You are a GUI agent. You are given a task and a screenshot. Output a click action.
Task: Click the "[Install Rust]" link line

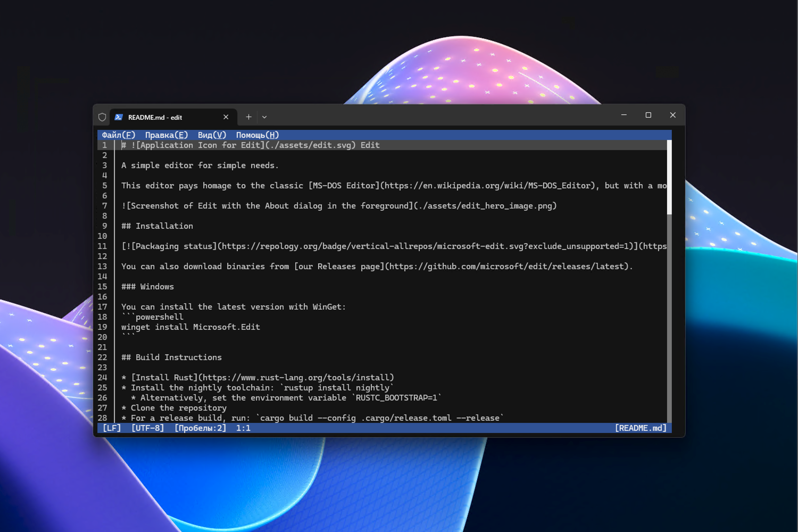click(x=257, y=378)
